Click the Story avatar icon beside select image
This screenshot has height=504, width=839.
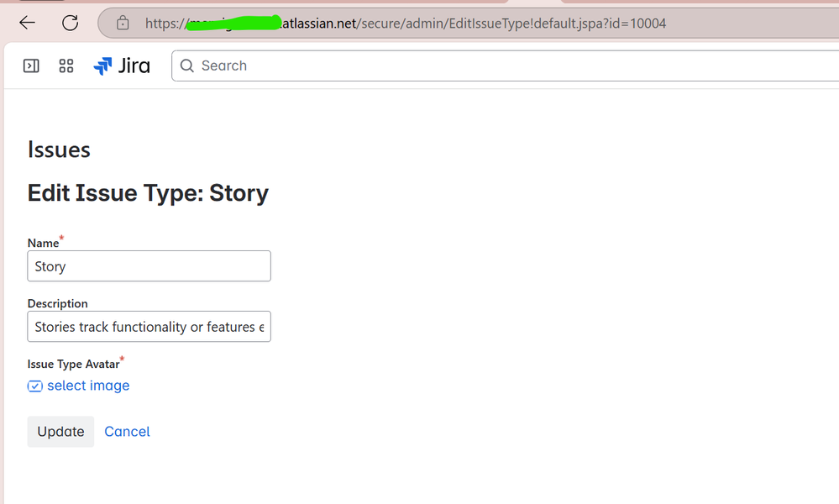34,386
